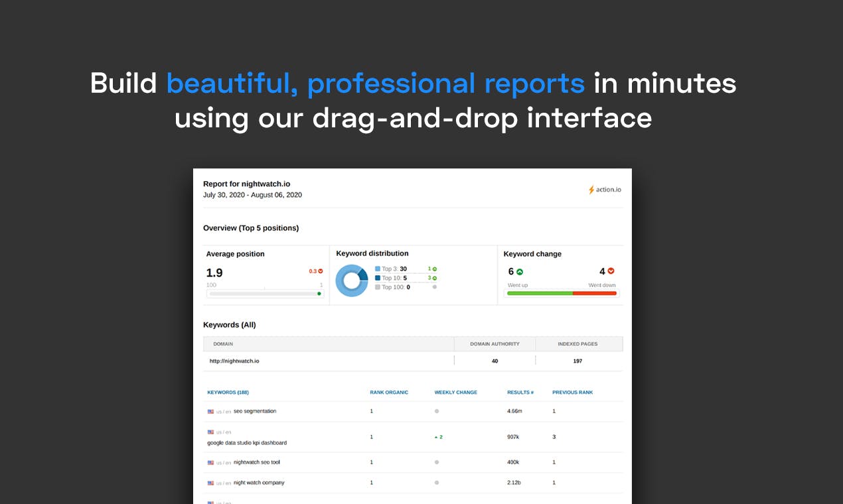
Task: Click the 'Keyword change' card title
Action: [x=532, y=254]
